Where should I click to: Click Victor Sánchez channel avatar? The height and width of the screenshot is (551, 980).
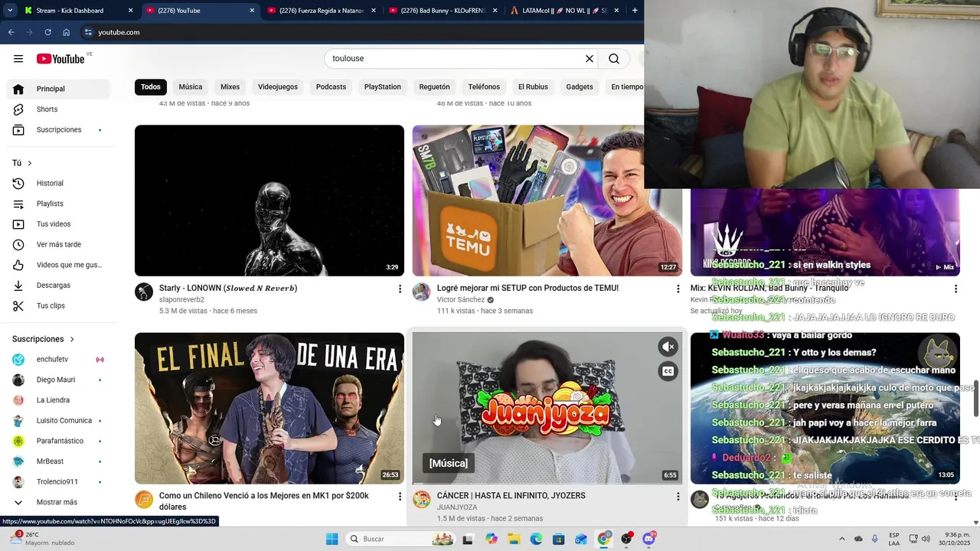pos(422,292)
